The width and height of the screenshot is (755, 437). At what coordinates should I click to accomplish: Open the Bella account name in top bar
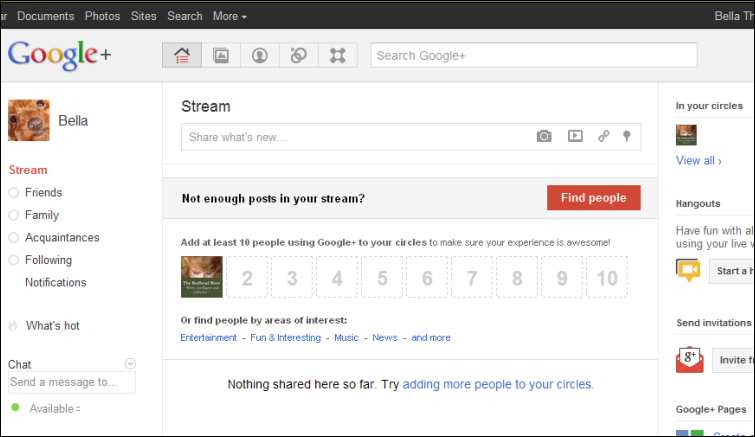point(734,16)
